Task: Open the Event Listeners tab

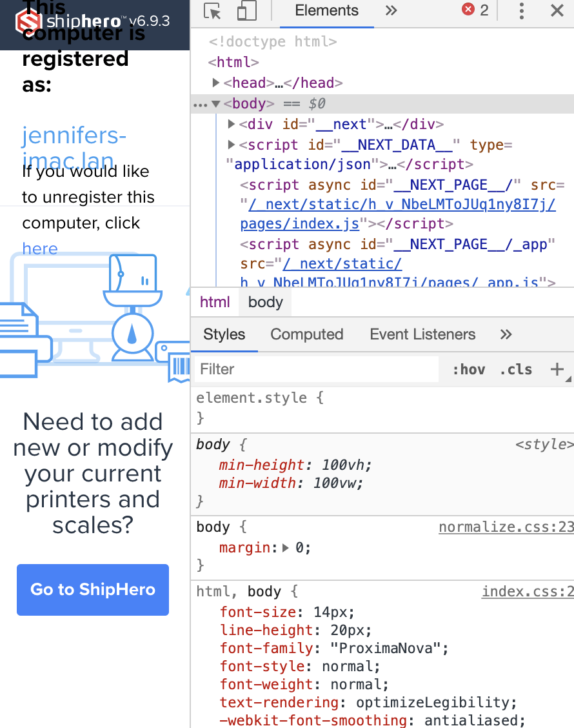Action: [x=422, y=334]
